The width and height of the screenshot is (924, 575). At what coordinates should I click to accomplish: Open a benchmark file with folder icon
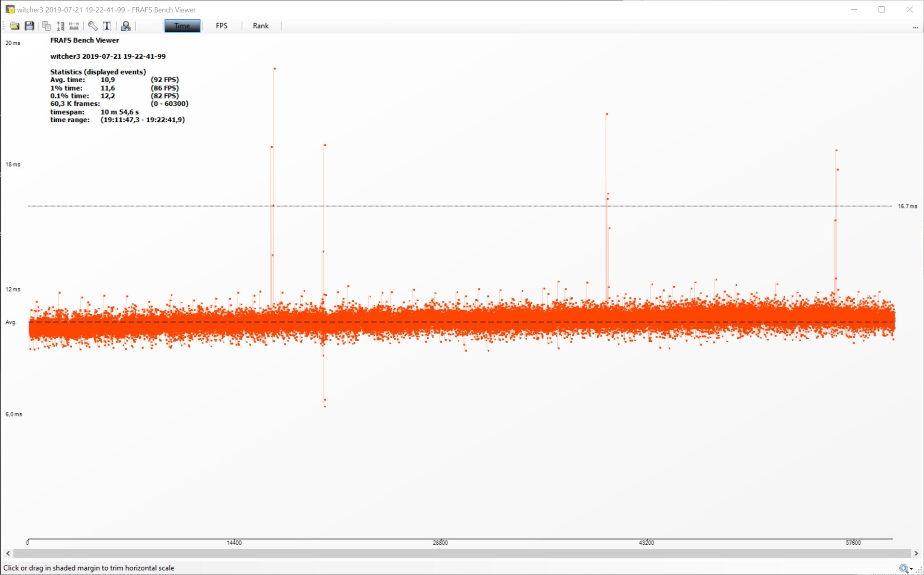[x=14, y=26]
